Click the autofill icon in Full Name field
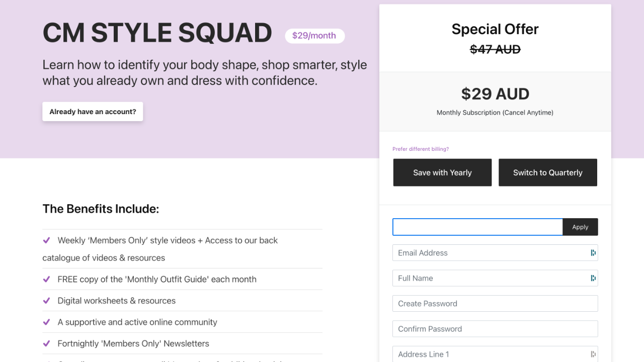This screenshot has height=362, width=644. click(x=593, y=278)
